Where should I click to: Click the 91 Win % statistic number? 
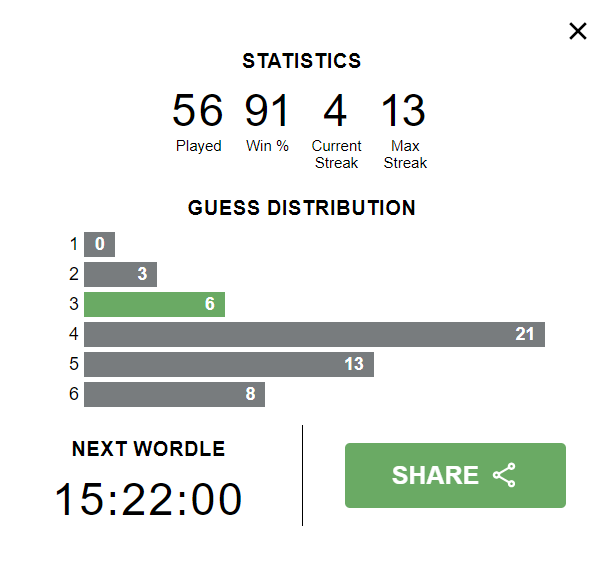coord(267,111)
